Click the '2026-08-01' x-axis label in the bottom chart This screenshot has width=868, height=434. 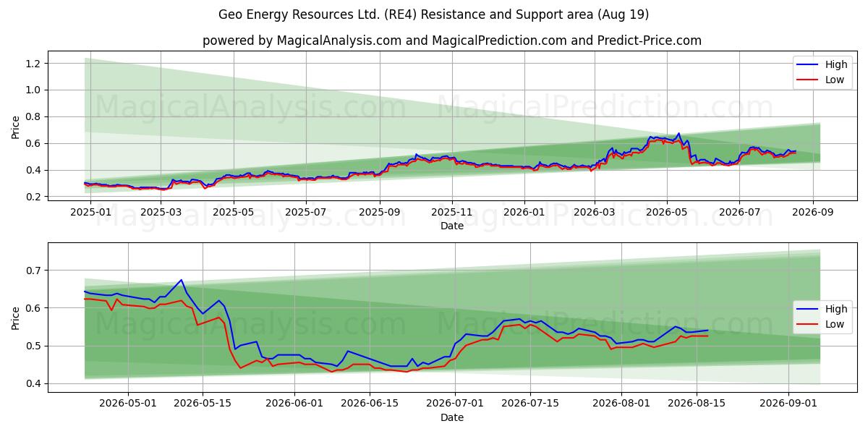(x=621, y=405)
